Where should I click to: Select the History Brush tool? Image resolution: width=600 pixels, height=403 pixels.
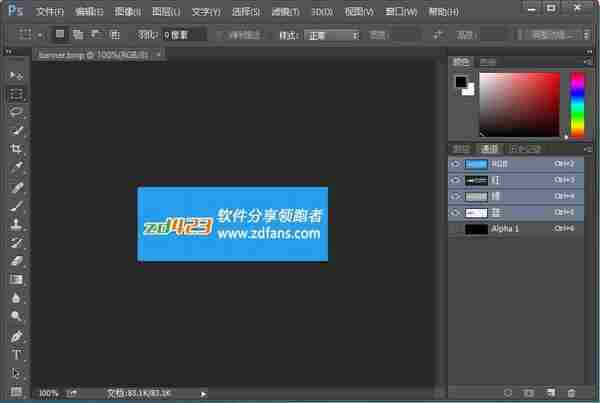(x=16, y=243)
